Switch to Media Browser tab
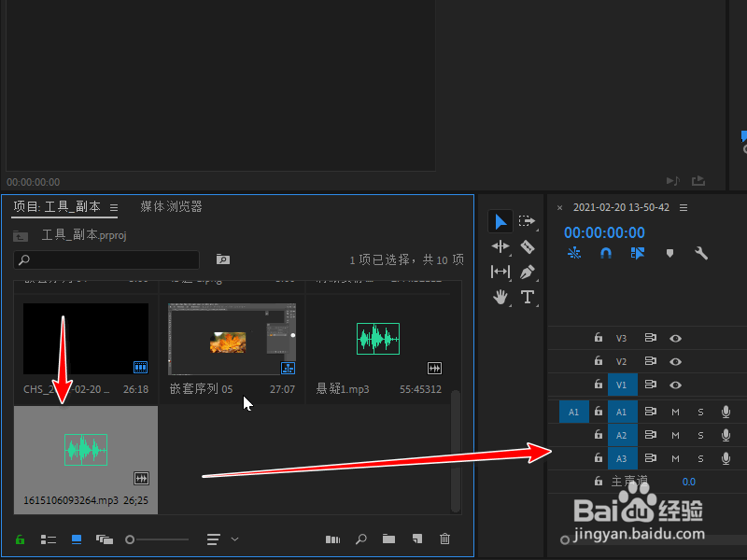The image size is (747, 560). (x=171, y=206)
